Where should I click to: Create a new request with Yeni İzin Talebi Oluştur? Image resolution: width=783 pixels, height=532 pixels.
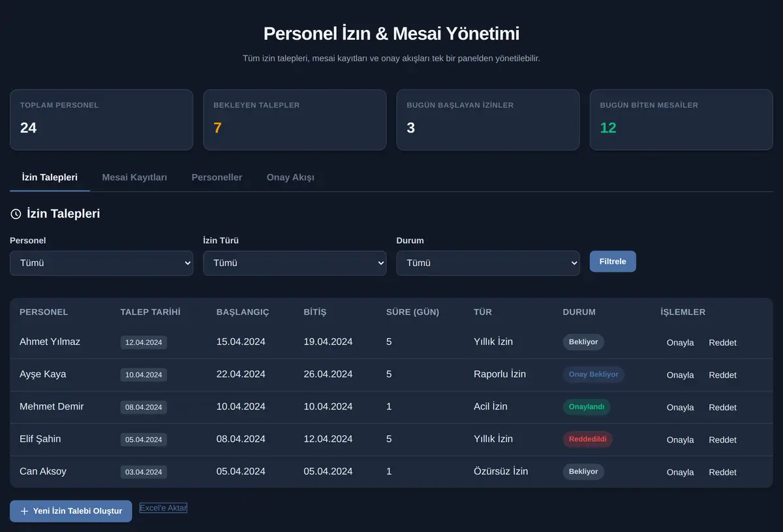point(70,511)
